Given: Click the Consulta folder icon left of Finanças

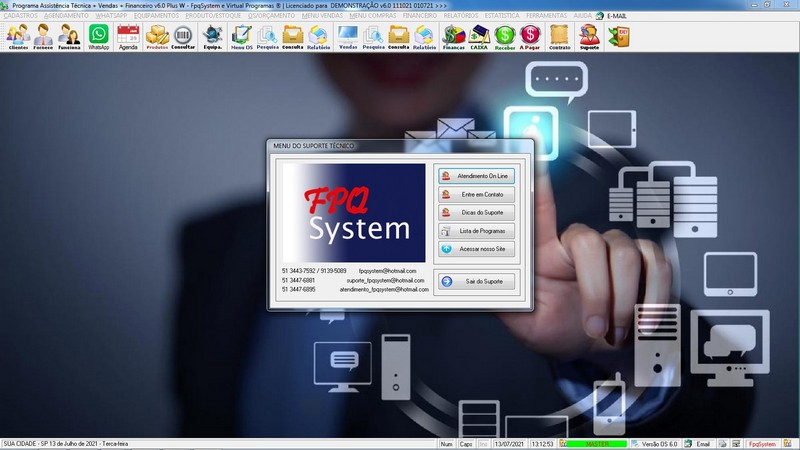Looking at the screenshot, I should [x=398, y=37].
